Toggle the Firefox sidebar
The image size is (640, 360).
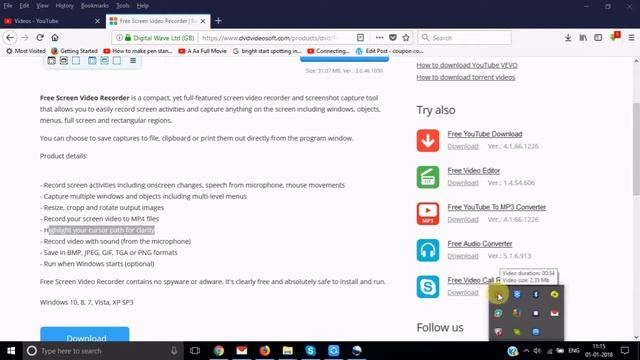598,38
